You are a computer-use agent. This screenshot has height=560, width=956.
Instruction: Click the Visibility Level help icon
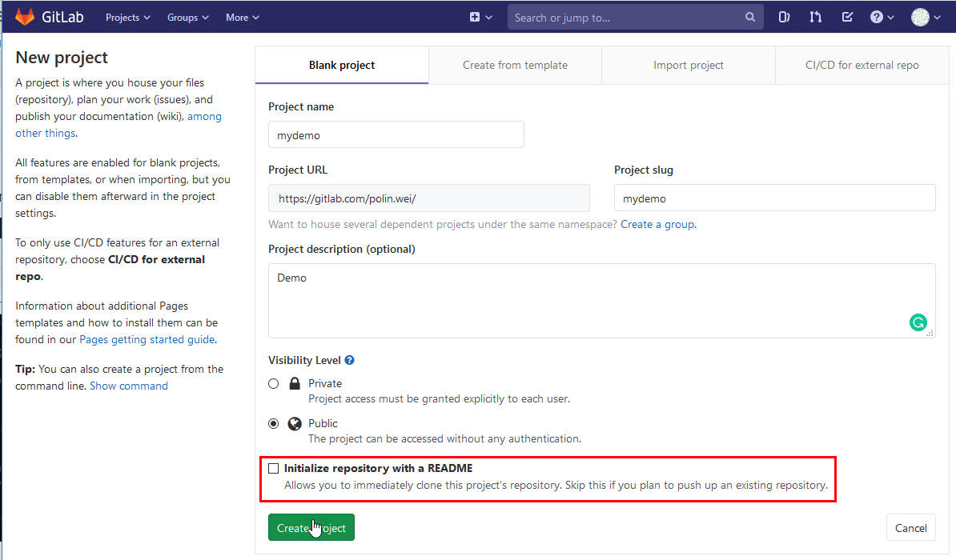[349, 360]
